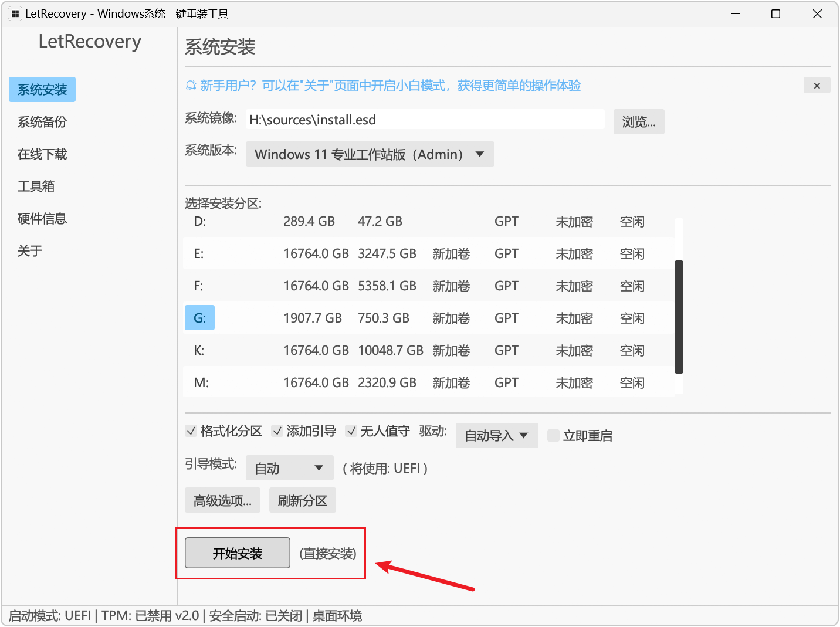Click the 2320.9 GB free space value
Viewport: 840px width, 627px height.
click(387, 382)
